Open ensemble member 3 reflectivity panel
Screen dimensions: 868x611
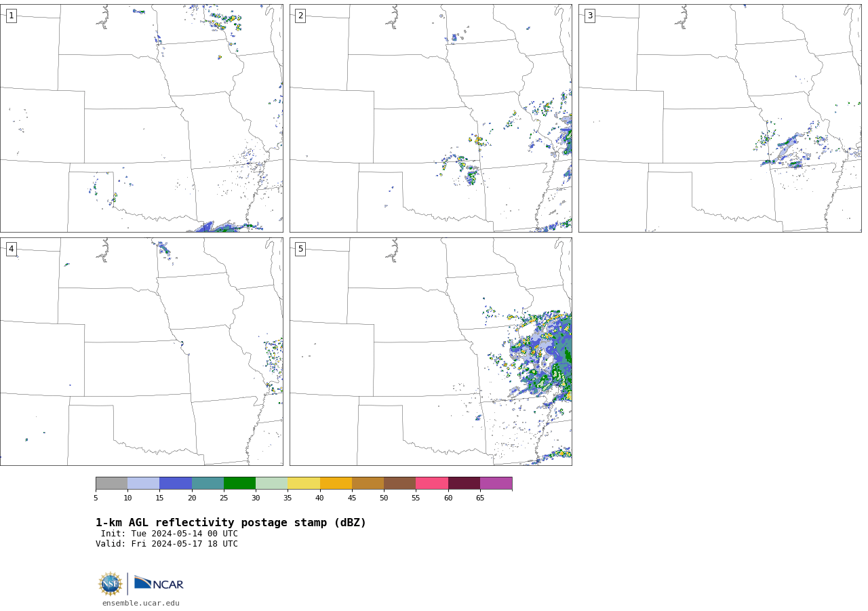[720, 118]
